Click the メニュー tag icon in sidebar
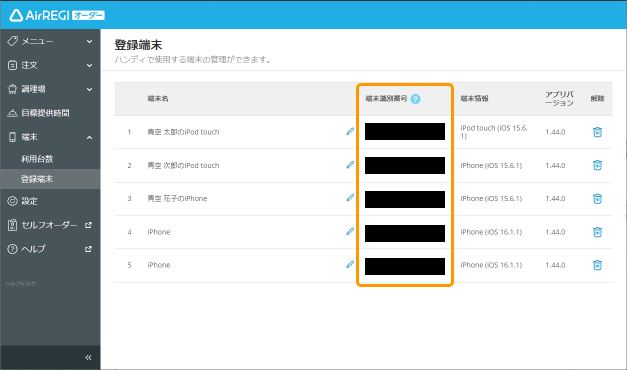 pos(12,41)
